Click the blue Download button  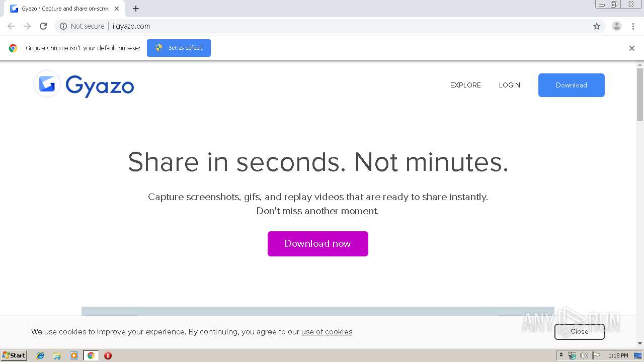tap(572, 85)
